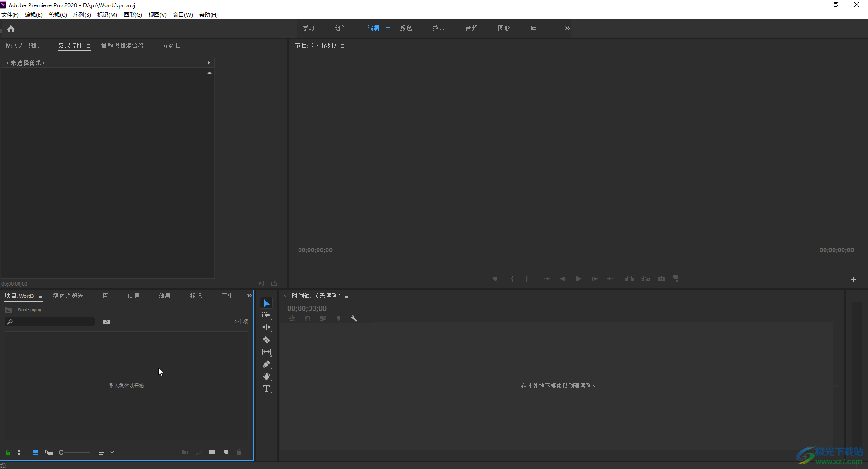This screenshot has height=469, width=868.
Task: Step back one frame
Action: point(563,279)
